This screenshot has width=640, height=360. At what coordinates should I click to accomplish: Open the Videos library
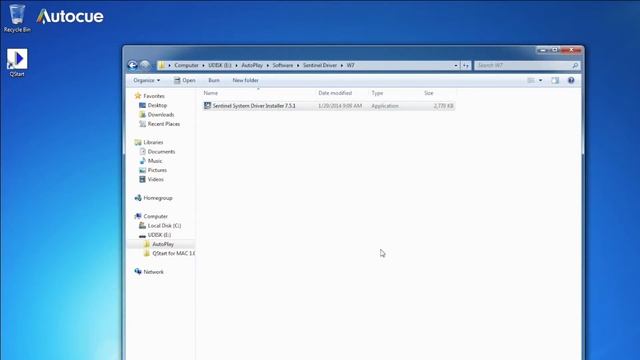(156, 180)
